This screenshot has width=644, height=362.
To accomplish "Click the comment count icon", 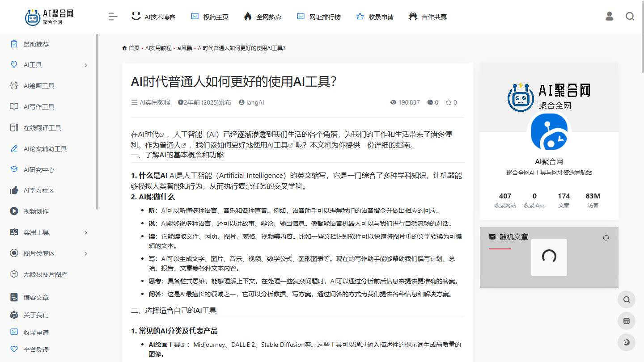I will click(430, 102).
